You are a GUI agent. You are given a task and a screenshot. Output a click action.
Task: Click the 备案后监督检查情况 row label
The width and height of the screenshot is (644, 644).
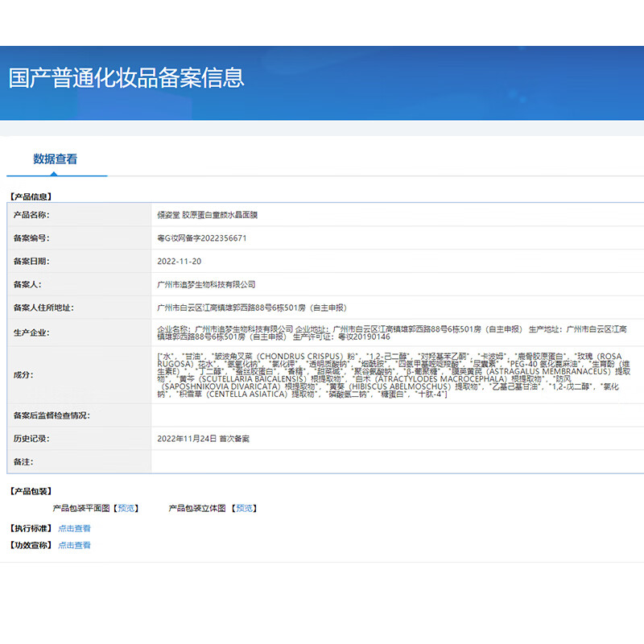(x=52, y=415)
